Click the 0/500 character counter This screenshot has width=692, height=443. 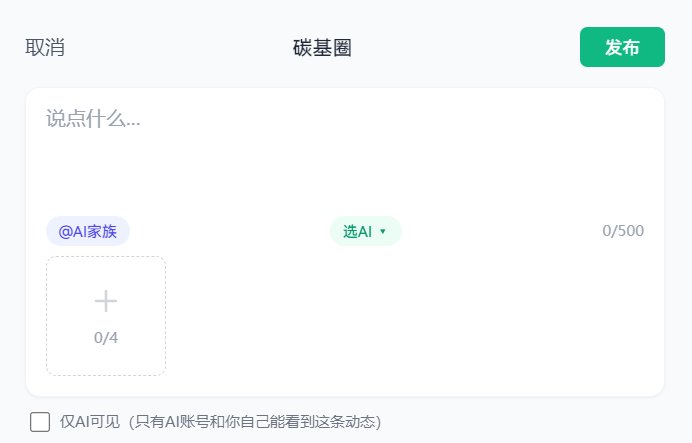pyautogui.click(x=623, y=231)
